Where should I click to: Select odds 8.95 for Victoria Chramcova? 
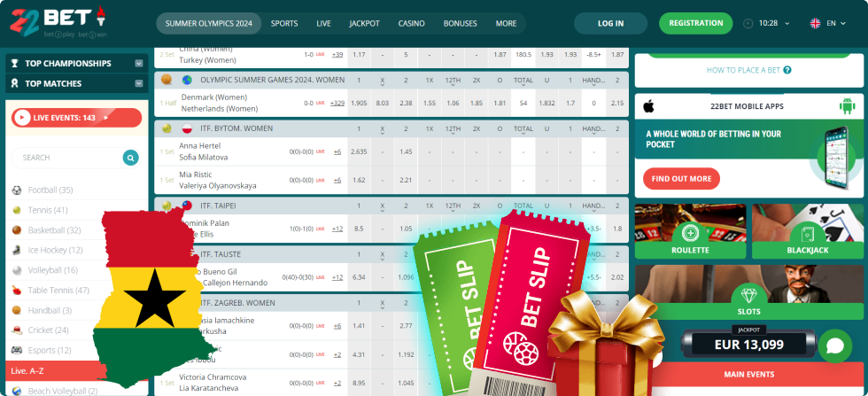click(x=360, y=383)
